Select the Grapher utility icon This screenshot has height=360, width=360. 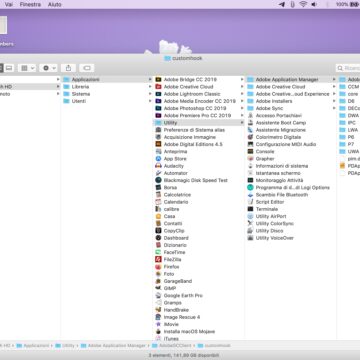coord(250,159)
